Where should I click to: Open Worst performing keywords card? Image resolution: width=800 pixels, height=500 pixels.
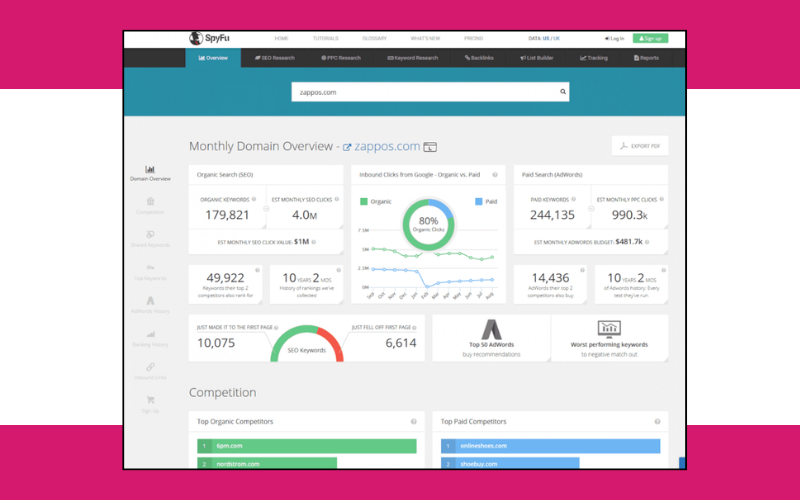(x=609, y=338)
